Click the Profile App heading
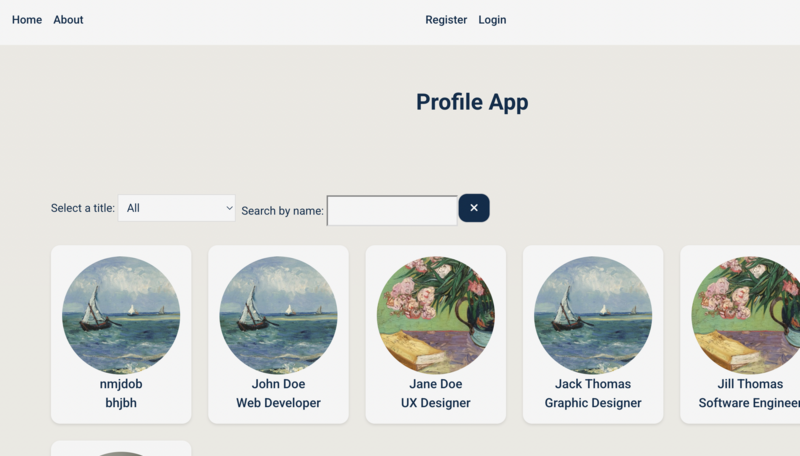Screen dimensions: 800x456 point(472,102)
